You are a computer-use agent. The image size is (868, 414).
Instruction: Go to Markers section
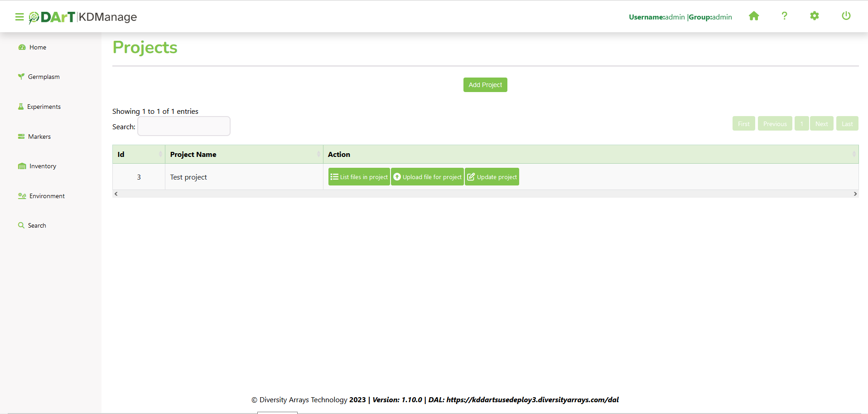(39, 136)
